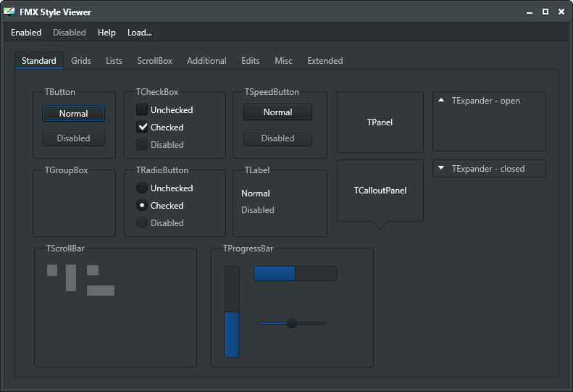
Task: Expand the TExpander - closed arrow
Action: [x=441, y=168]
